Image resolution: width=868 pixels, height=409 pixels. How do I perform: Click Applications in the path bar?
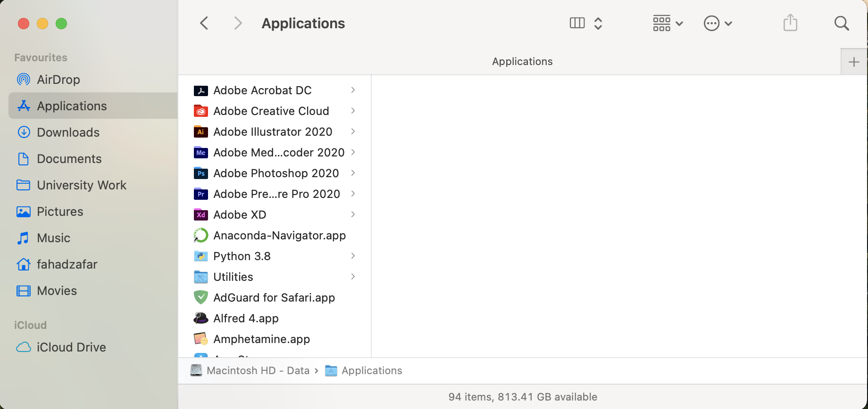(364, 370)
